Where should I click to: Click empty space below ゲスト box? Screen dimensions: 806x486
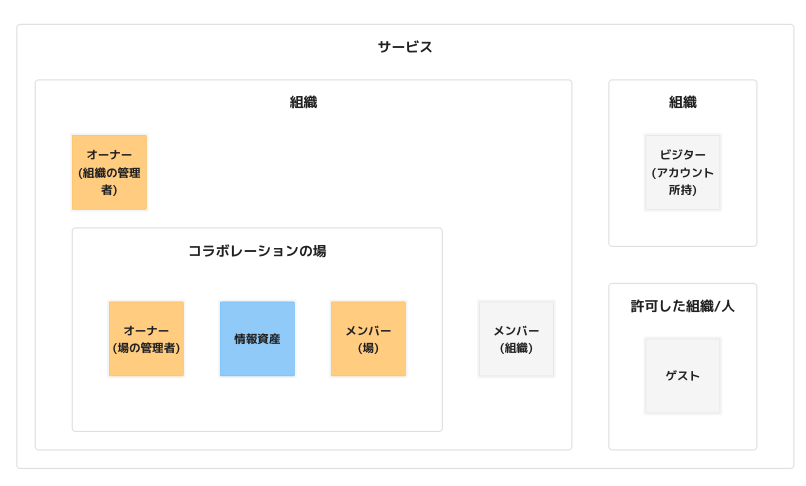(x=683, y=431)
